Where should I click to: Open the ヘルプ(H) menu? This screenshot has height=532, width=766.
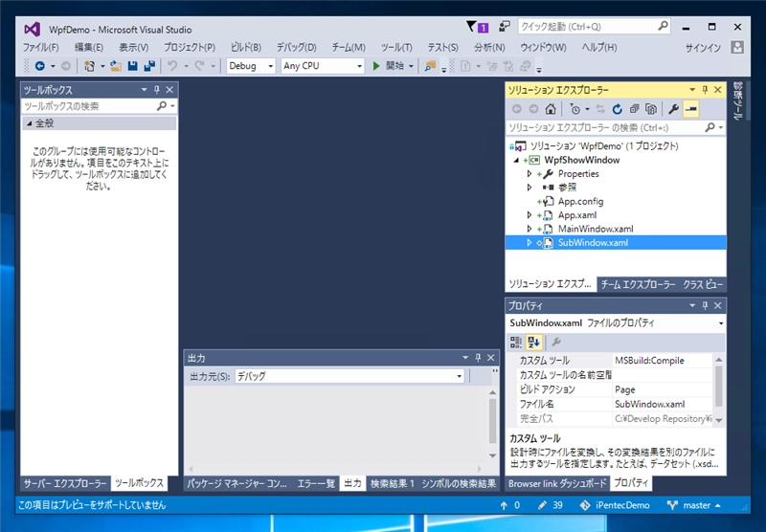(599, 47)
